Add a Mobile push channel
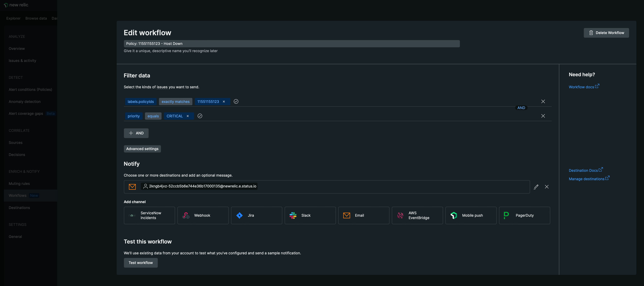 [471, 215]
